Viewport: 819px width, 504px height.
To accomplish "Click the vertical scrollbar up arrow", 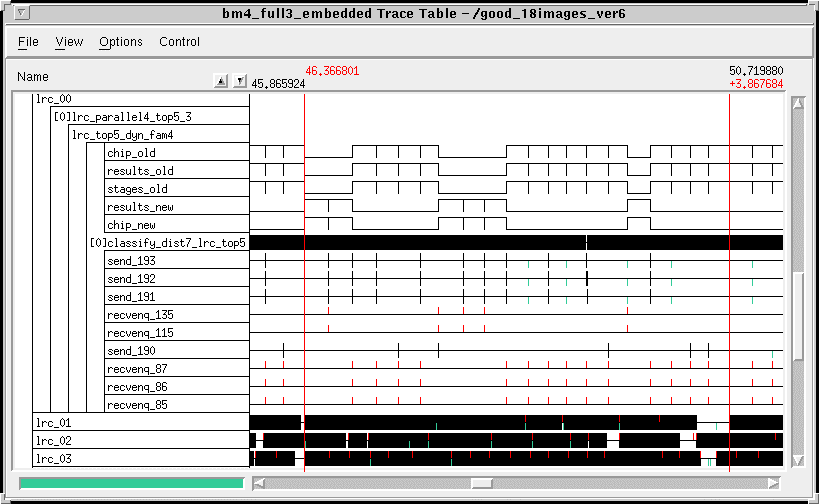I will point(797,103).
